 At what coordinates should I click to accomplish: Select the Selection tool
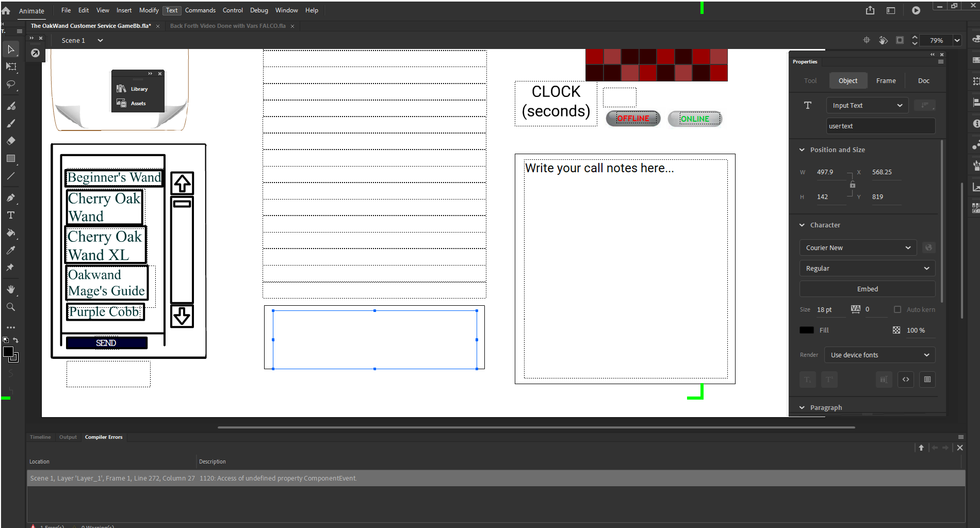pos(10,49)
